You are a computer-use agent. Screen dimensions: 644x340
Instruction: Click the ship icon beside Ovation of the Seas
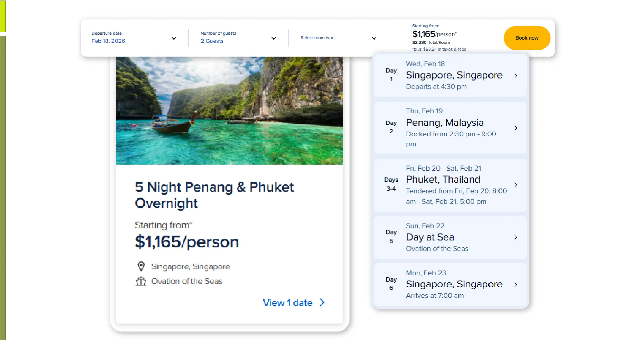(x=141, y=281)
